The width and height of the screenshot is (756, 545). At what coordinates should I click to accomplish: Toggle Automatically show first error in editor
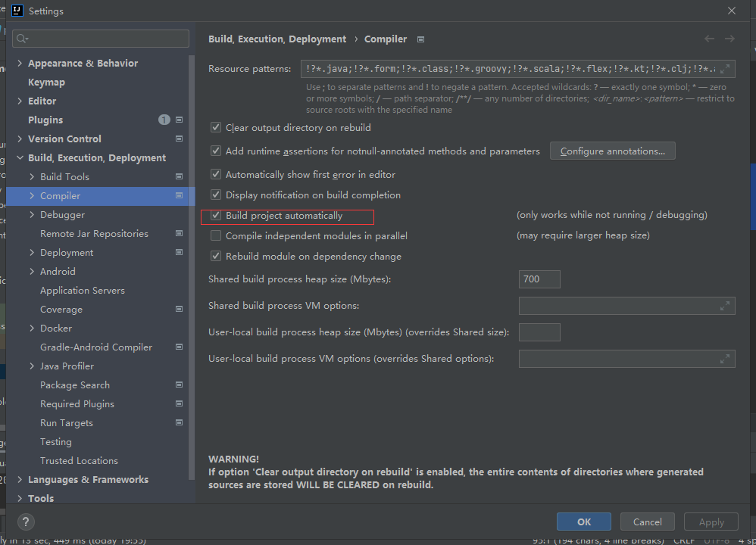(x=216, y=174)
